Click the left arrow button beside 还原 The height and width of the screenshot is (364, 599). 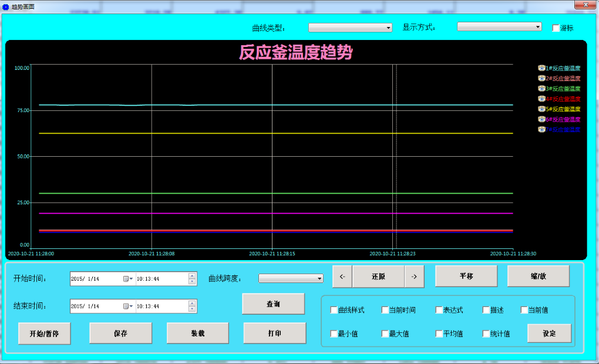coord(342,277)
